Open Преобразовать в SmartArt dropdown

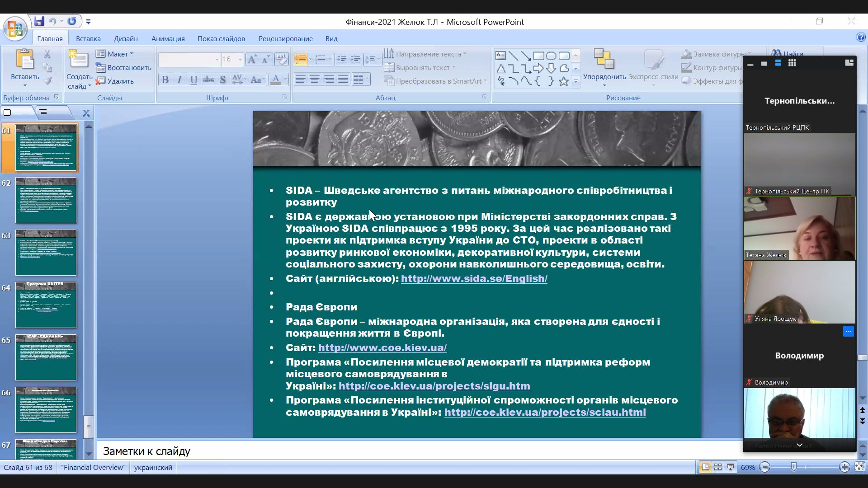coord(435,81)
